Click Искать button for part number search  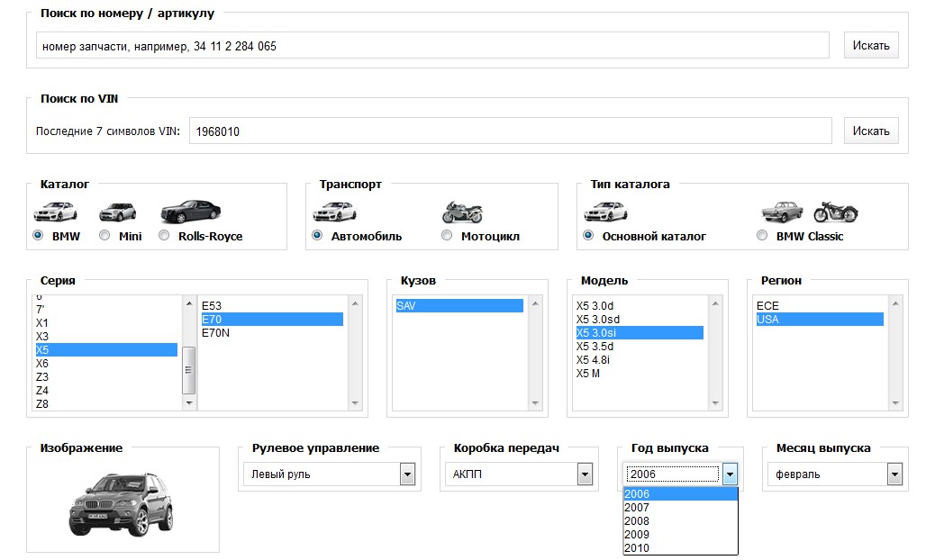pyautogui.click(x=871, y=45)
